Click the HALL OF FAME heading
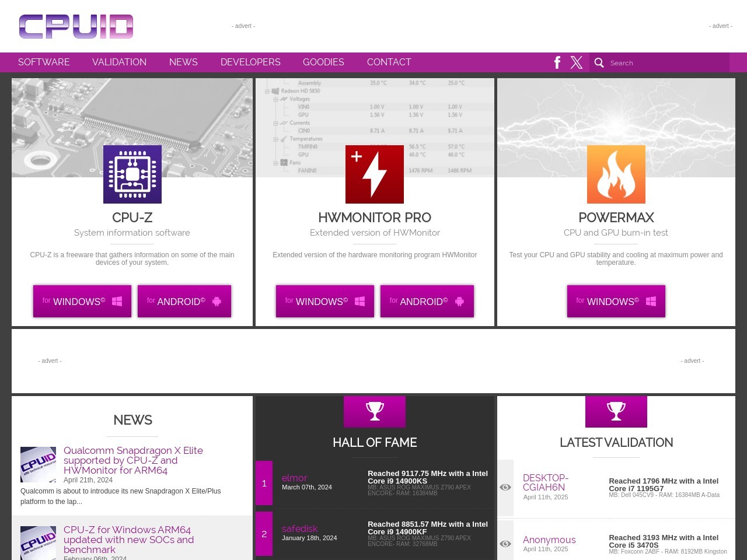Screen dimensions: 747x560 pos(375,443)
